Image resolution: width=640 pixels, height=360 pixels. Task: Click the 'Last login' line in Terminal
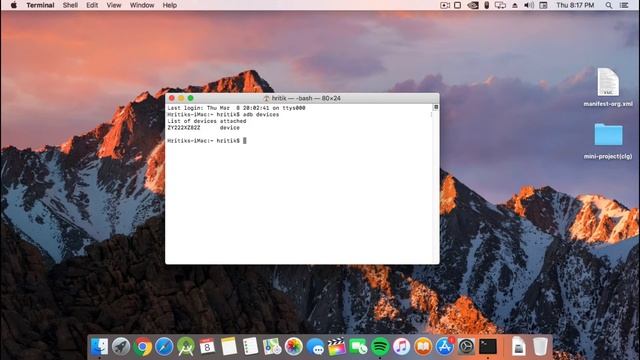(236, 108)
